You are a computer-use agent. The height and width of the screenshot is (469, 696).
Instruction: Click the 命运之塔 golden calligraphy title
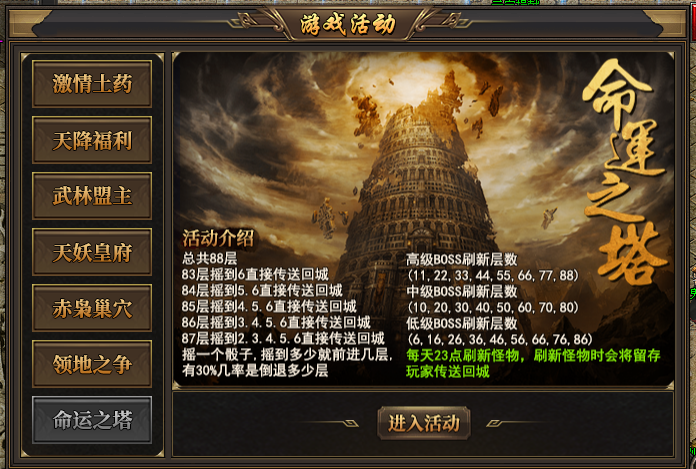[625, 171]
